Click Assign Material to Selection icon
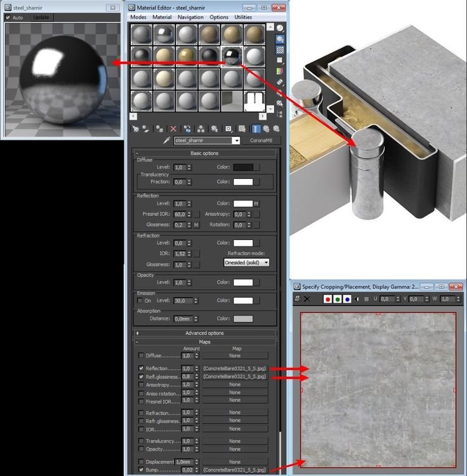Screen dimensions: 467x476 coord(159,129)
